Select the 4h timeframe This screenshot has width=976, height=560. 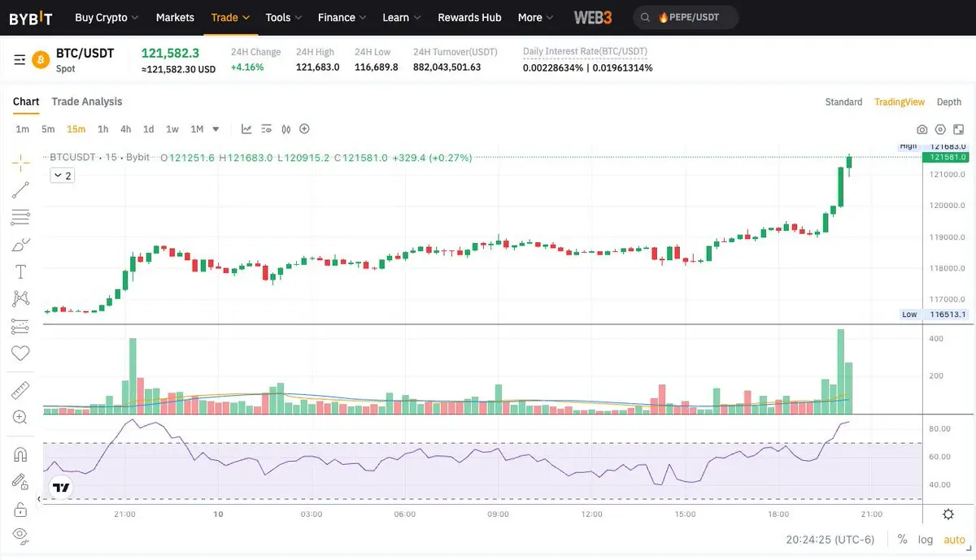[x=125, y=129]
